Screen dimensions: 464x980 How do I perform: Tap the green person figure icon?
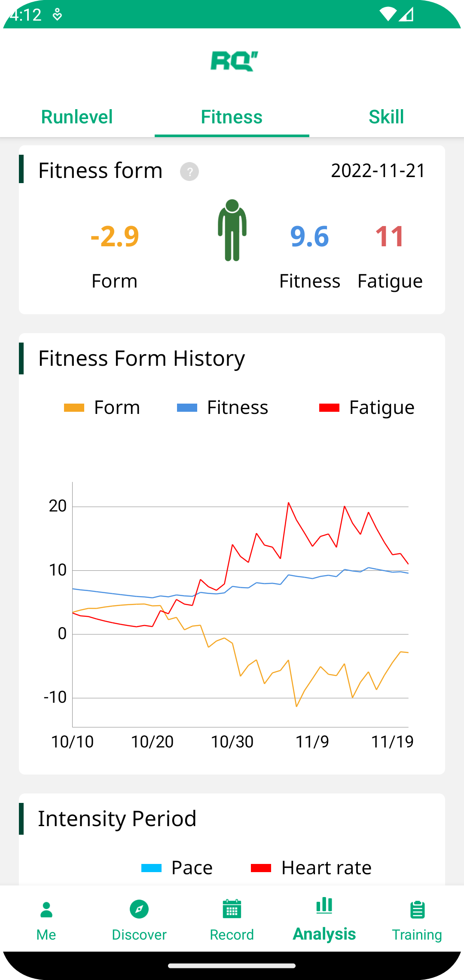(x=232, y=230)
